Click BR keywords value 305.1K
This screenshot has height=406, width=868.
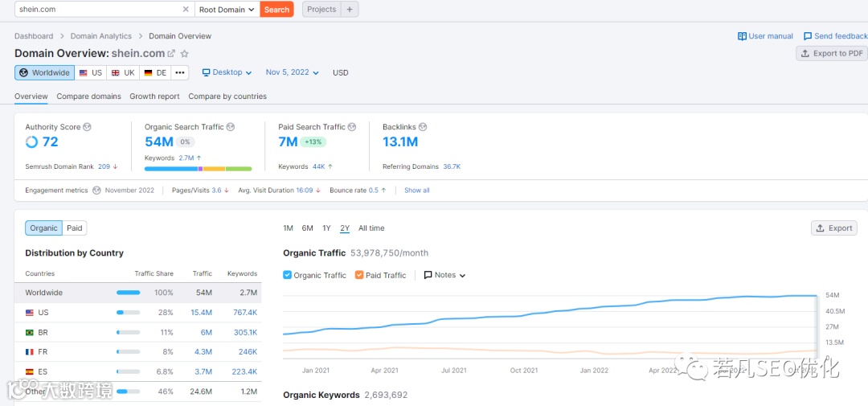(x=245, y=332)
